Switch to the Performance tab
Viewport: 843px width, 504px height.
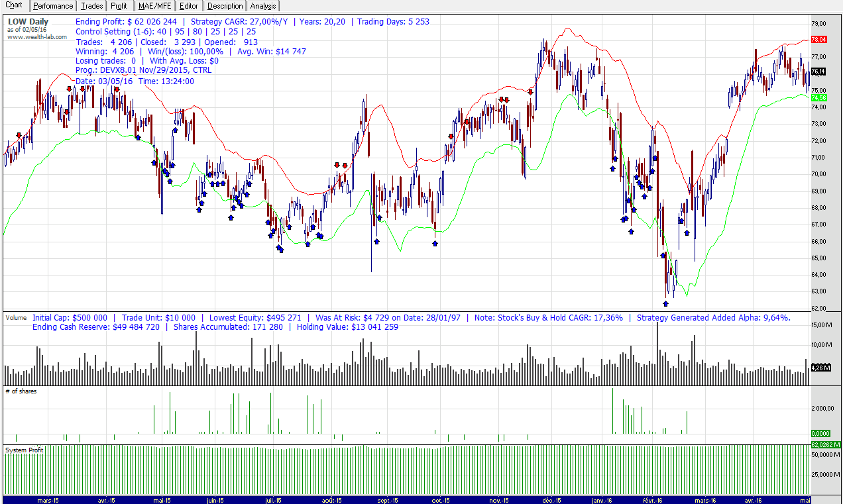53,6
